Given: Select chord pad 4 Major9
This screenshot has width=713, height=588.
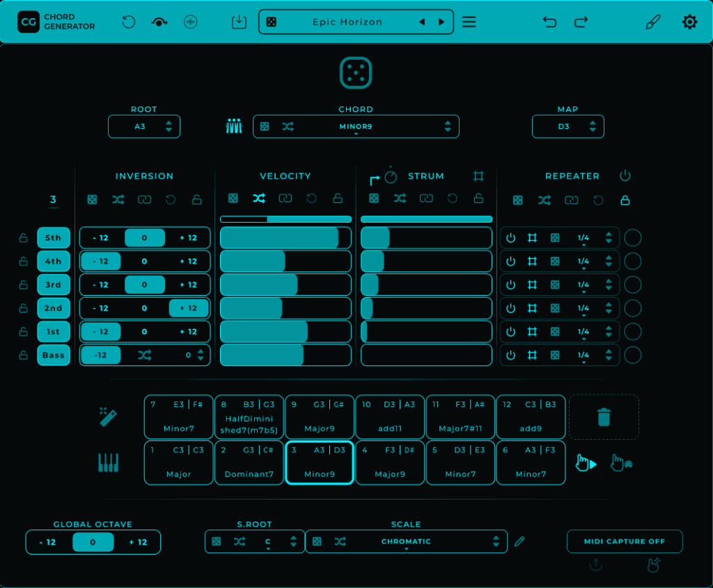Looking at the screenshot, I should click(x=390, y=463).
